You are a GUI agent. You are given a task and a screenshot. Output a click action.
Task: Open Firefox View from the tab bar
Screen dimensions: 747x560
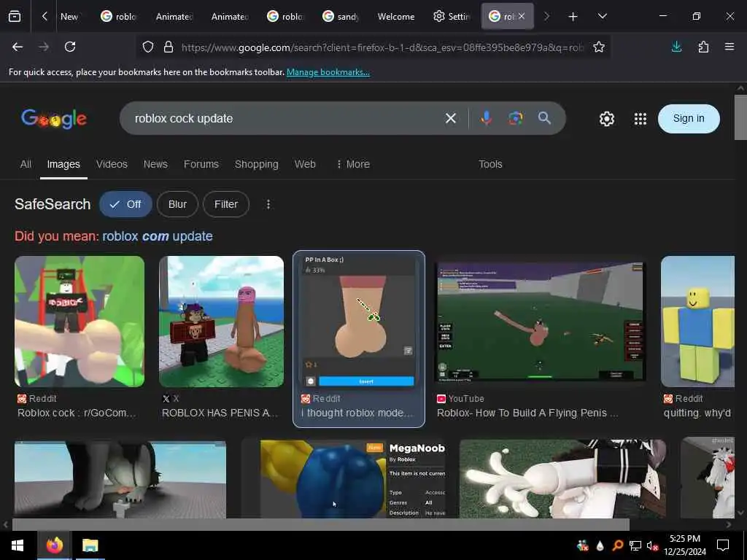click(x=15, y=17)
